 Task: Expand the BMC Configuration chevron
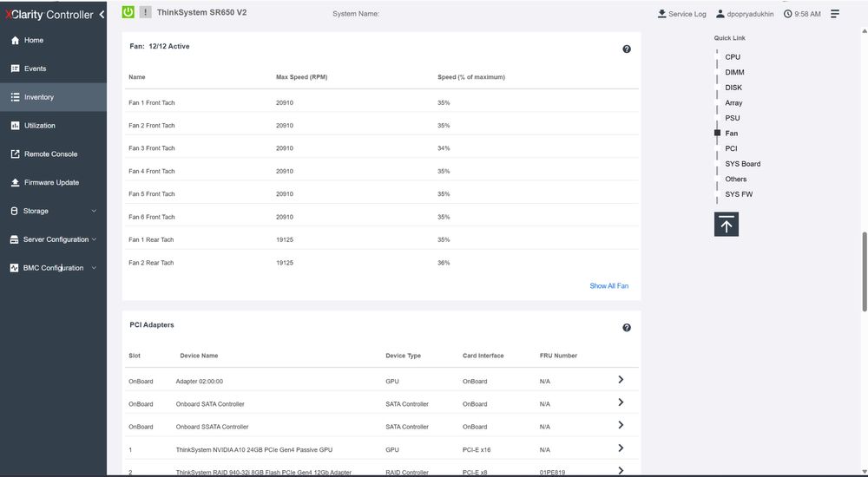(x=94, y=268)
